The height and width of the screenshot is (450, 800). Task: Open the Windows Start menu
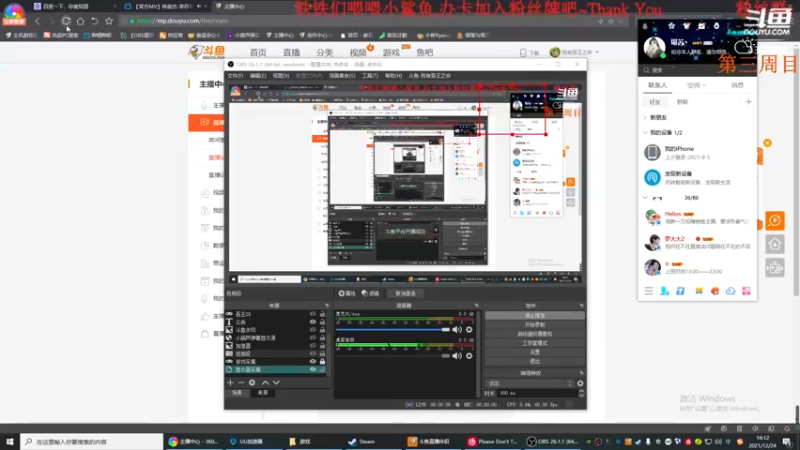10,441
